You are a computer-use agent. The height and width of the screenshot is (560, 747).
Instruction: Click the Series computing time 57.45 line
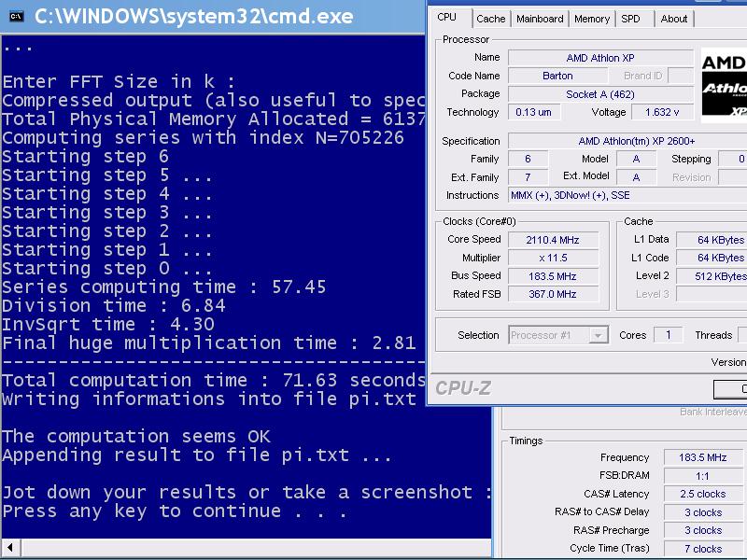tap(164, 287)
